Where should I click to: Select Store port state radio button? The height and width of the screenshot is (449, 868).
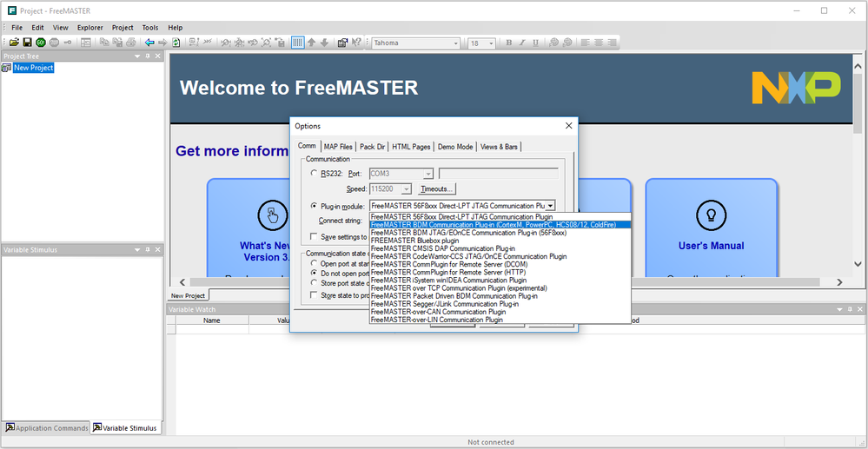(x=315, y=283)
